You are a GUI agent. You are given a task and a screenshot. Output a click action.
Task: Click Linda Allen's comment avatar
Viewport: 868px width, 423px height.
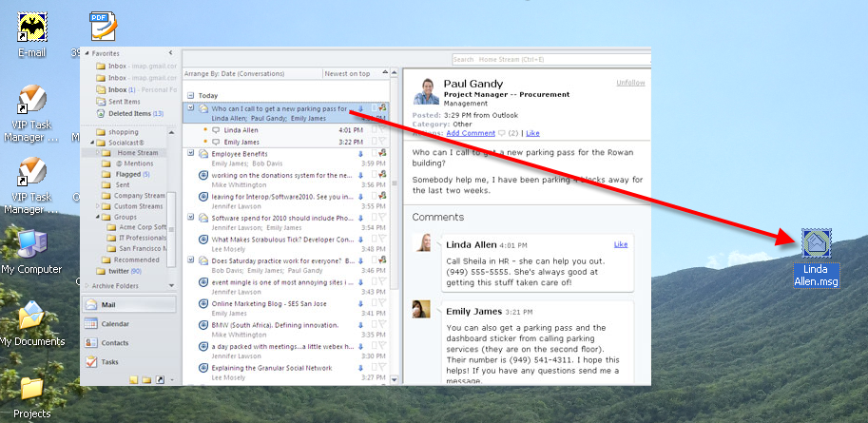pos(424,243)
